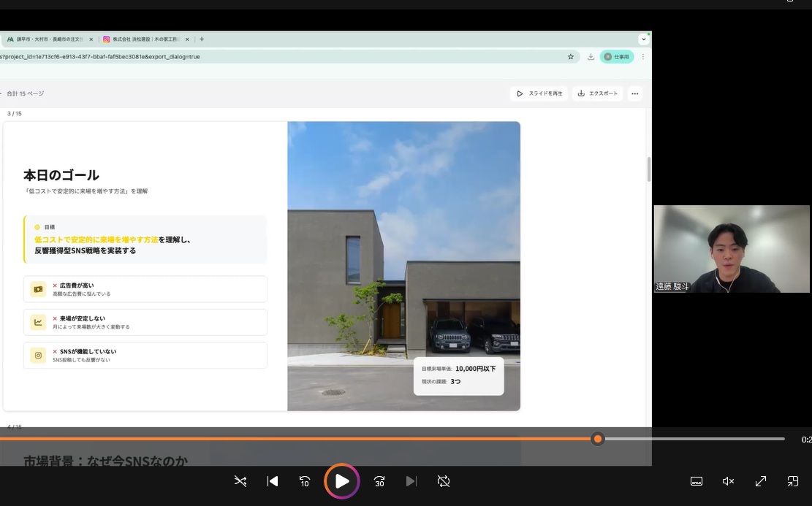Unmute the video volume
The height and width of the screenshot is (506, 812).
click(x=728, y=481)
